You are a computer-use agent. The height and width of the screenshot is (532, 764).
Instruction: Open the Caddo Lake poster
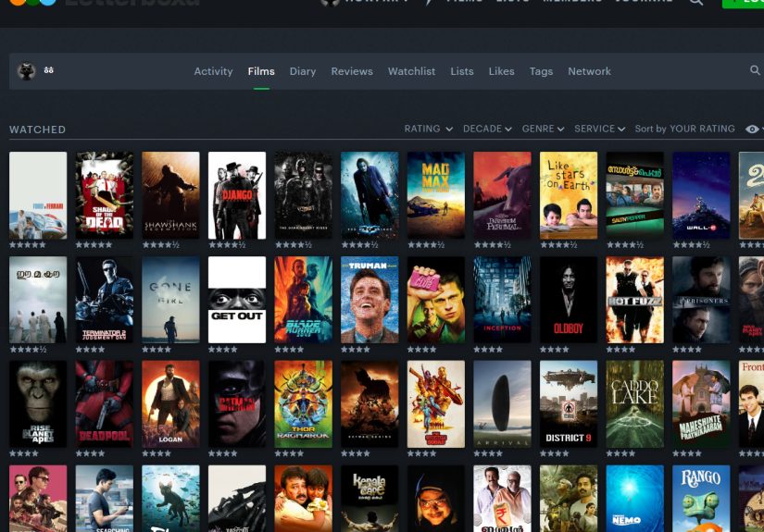pos(634,404)
